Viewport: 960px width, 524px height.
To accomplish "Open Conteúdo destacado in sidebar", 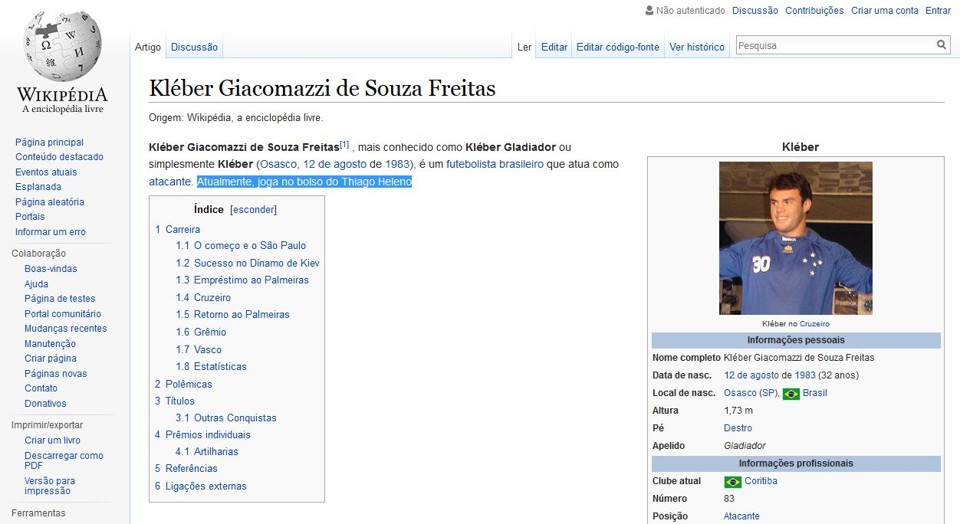I will click(x=59, y=157).
